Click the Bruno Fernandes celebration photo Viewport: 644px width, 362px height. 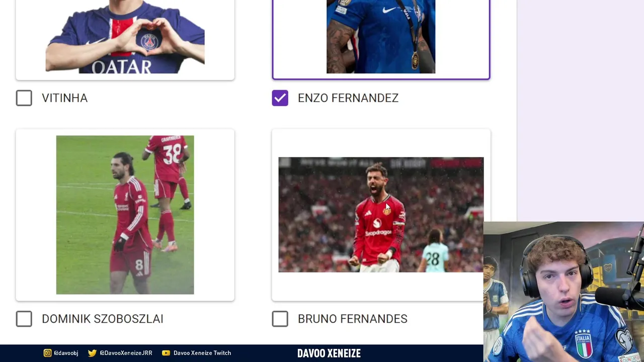pos(381,215)
